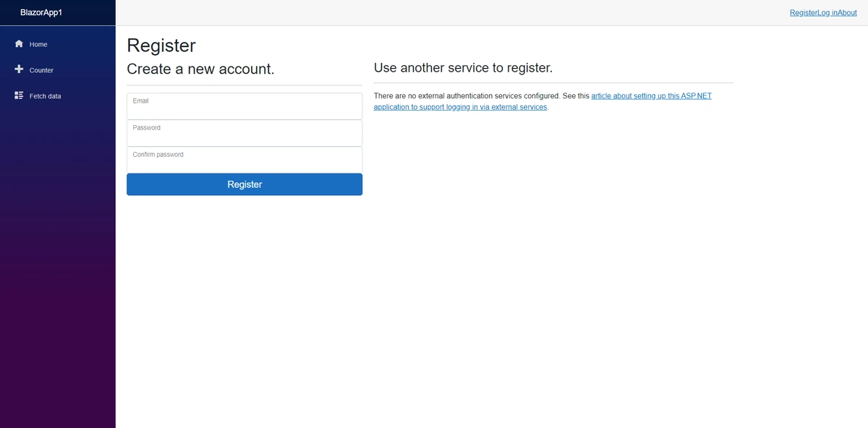The width and height of the screenshot is (868, 428).
Task: Focus the Confirm password input field
Action: [244, 160]
